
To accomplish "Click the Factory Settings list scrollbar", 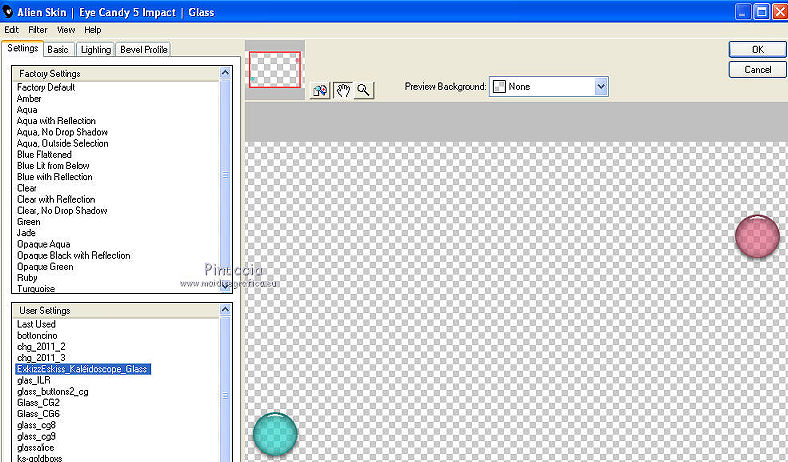I will 225,175.
